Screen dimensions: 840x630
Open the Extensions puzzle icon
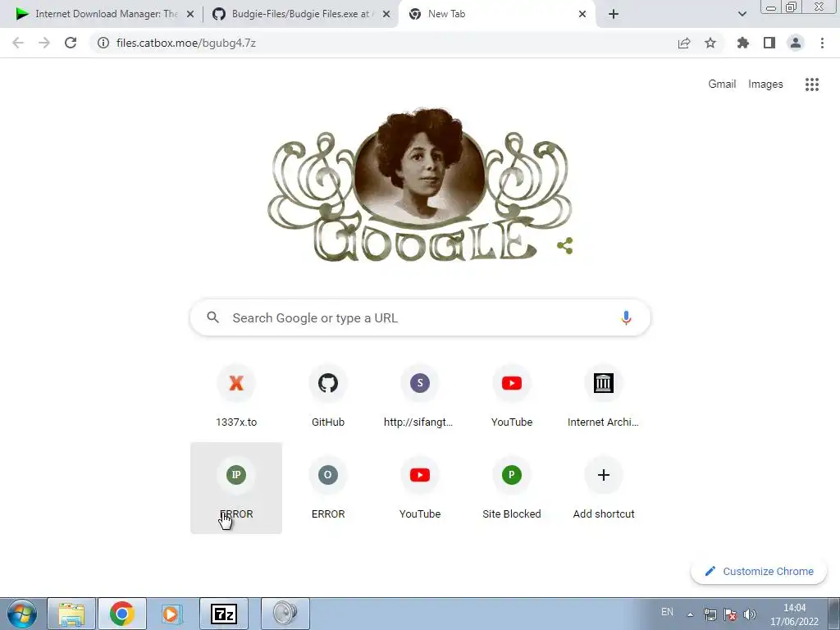[x=743, y=43]
